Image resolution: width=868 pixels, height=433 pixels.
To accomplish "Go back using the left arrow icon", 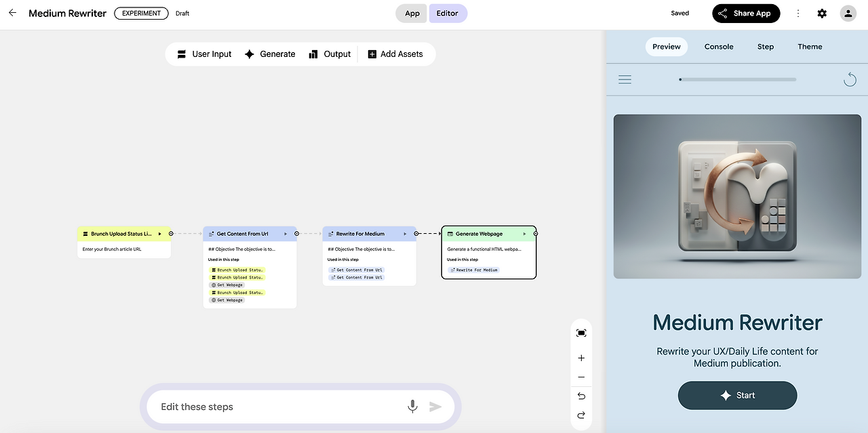I will tap(12, 13).
